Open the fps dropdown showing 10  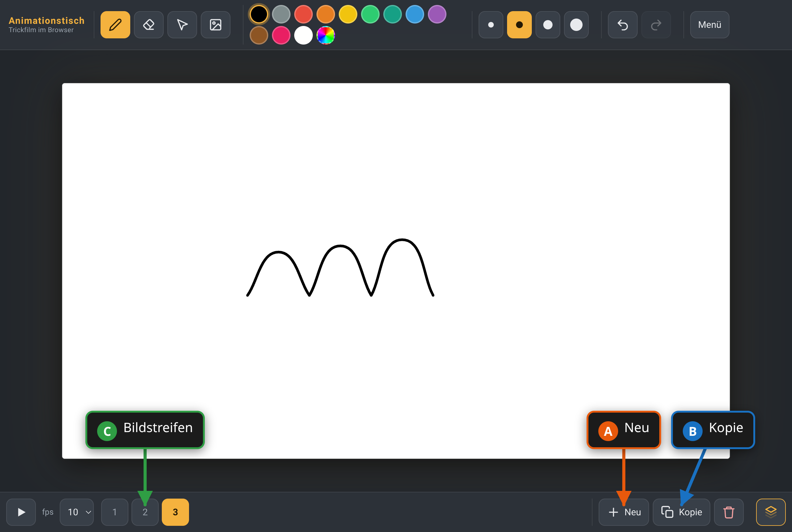point(77,512)
